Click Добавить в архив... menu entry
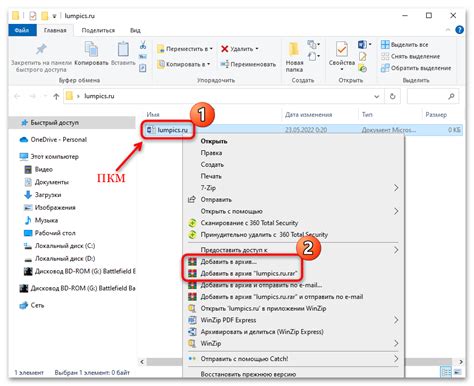 click(228, 262)
